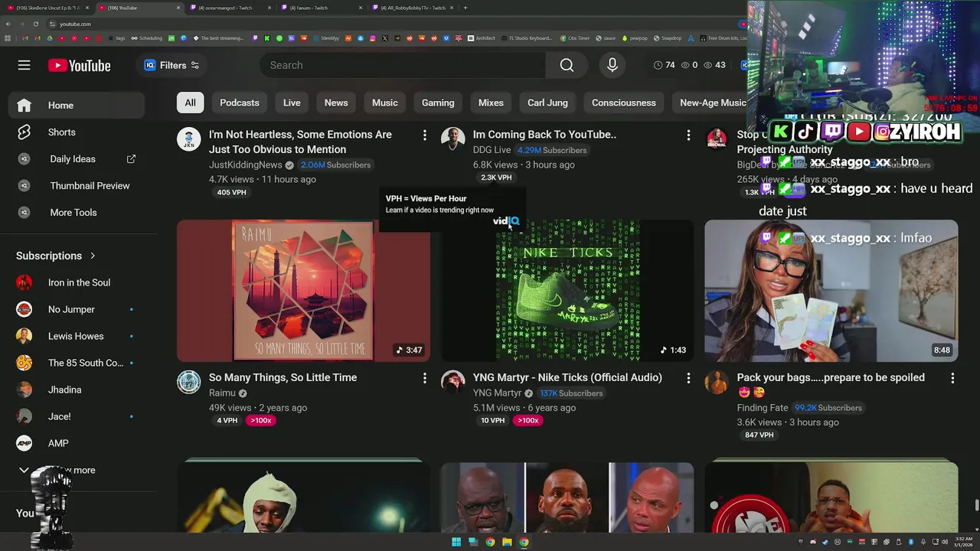Click the vidIQ eye stat 43
This screenshot has width=980, height=551.
click(714, 65)
